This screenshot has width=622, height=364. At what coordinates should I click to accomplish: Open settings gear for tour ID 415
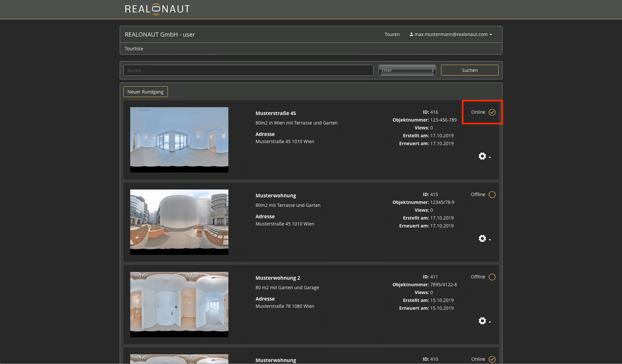483,239
